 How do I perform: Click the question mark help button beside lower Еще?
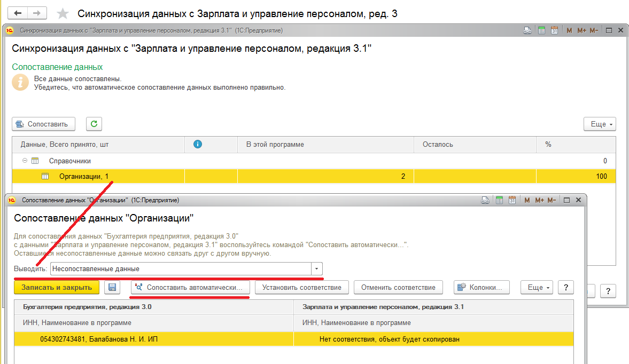[565, 287]
